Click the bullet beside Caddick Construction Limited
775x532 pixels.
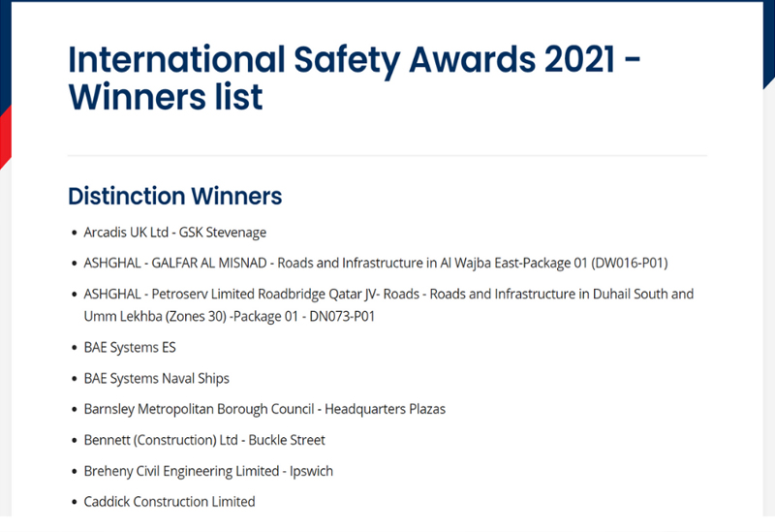pos(75,502)
